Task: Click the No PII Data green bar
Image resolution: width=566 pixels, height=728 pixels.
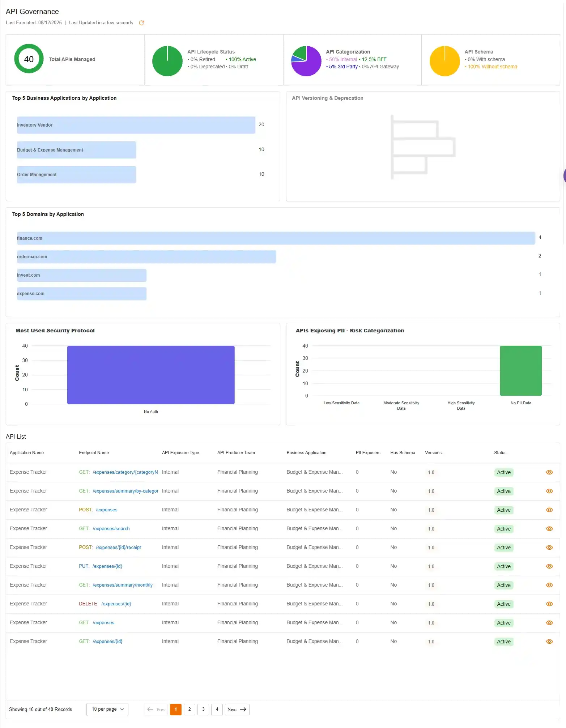Action: 520,371
